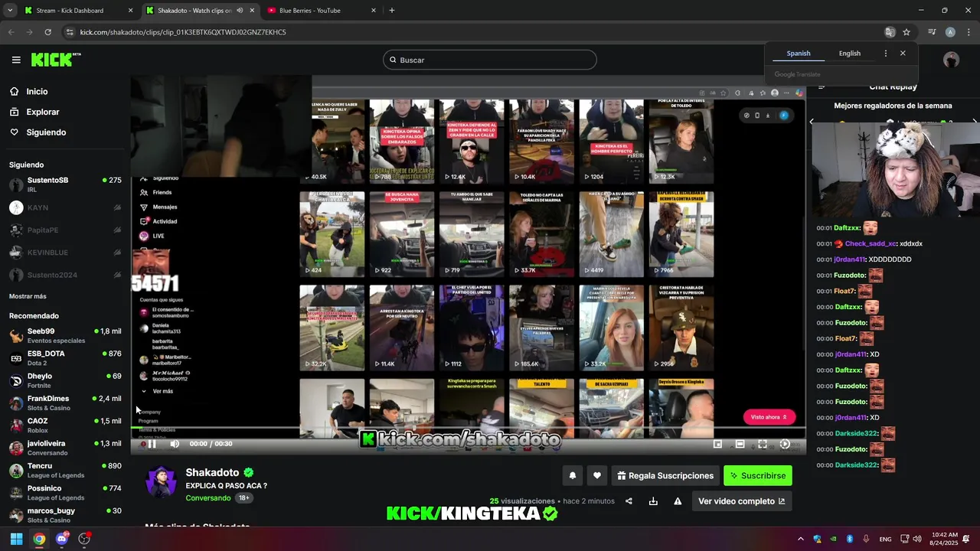Reload the page

coord(47,32)
